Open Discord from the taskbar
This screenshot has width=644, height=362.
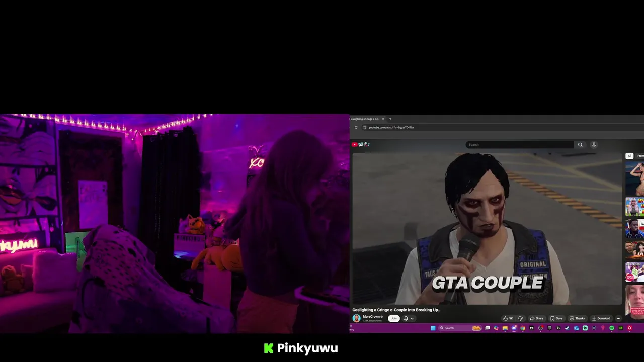click(x=514, y=328)
